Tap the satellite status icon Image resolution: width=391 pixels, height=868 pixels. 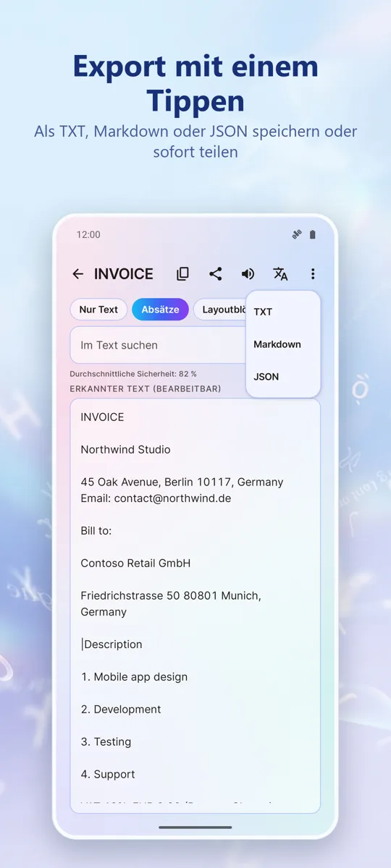pyautogui.click(x=296, y=234)
